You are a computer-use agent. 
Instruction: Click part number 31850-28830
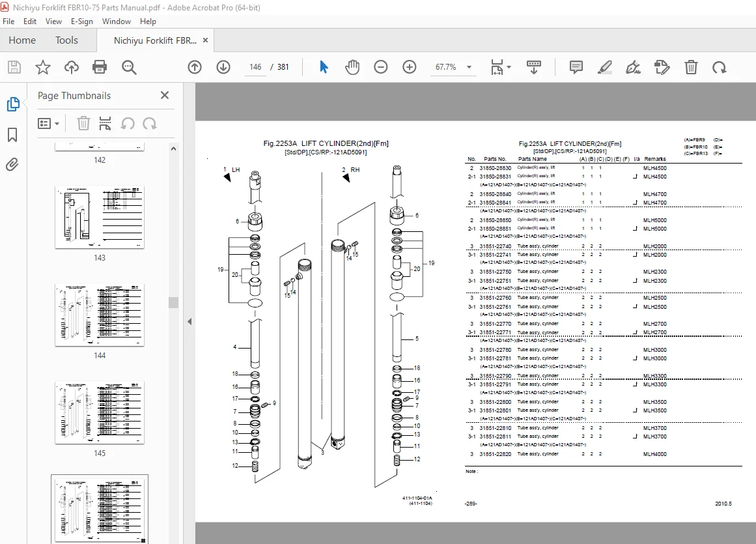(x=495, y=168)
